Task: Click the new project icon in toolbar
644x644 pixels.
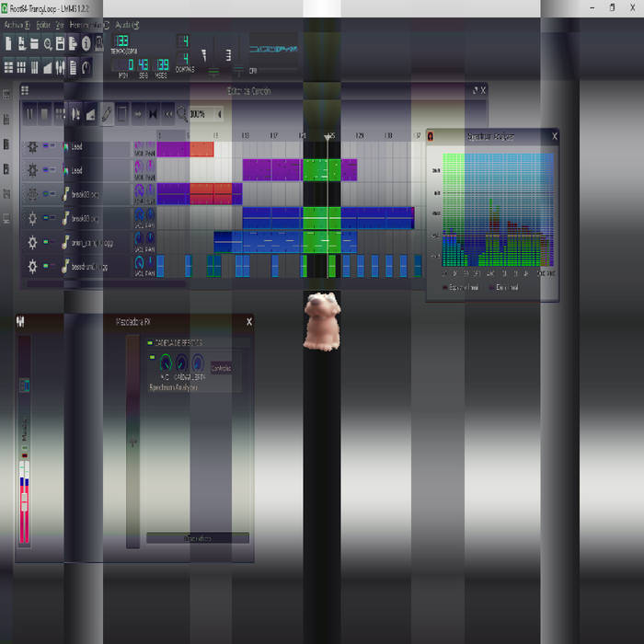Action: point(8,43)
